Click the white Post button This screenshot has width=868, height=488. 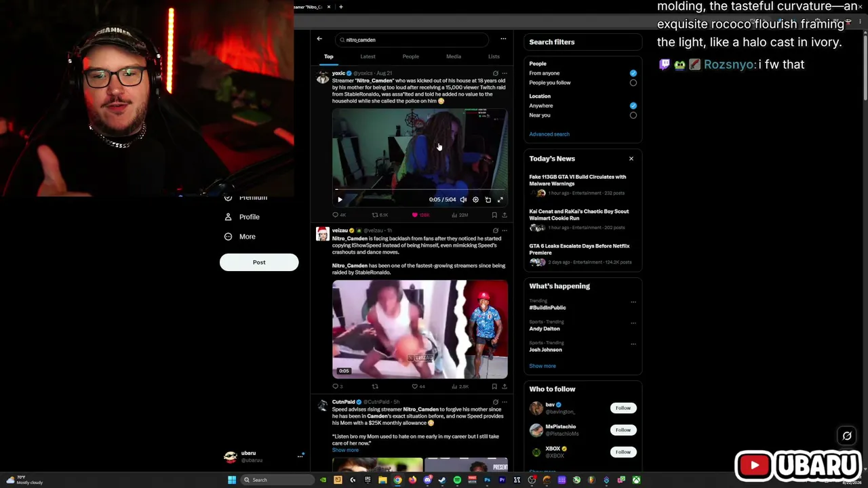tap(259, 262)
